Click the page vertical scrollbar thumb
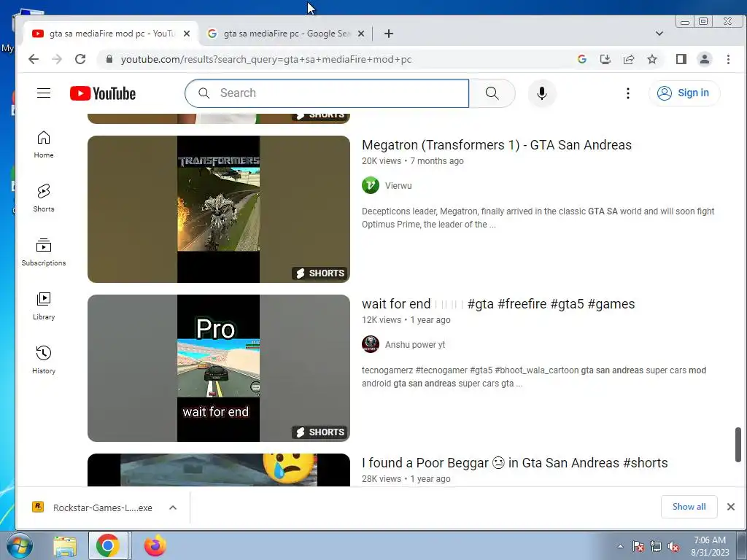Screen dimensions: 747x560 738,444
